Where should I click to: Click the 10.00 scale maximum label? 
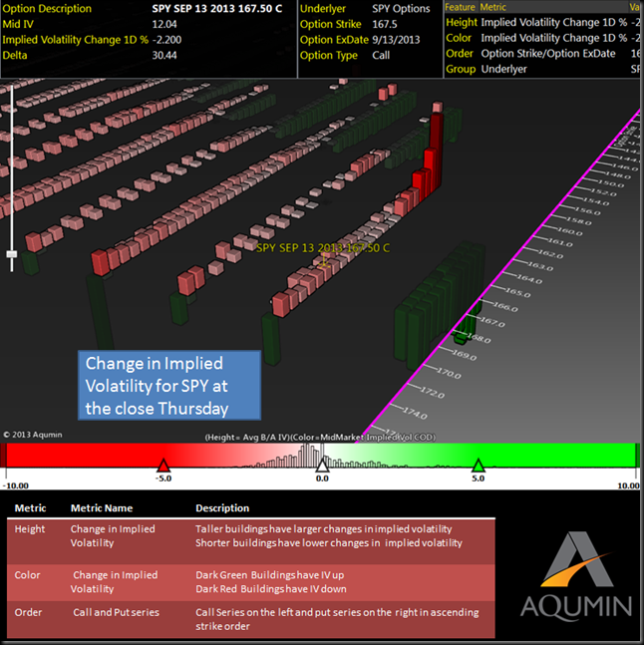628,485
